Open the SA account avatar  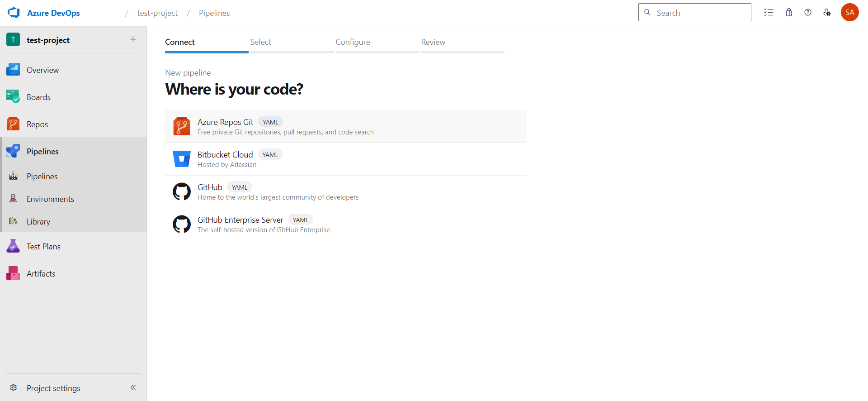tap(849, 13)
